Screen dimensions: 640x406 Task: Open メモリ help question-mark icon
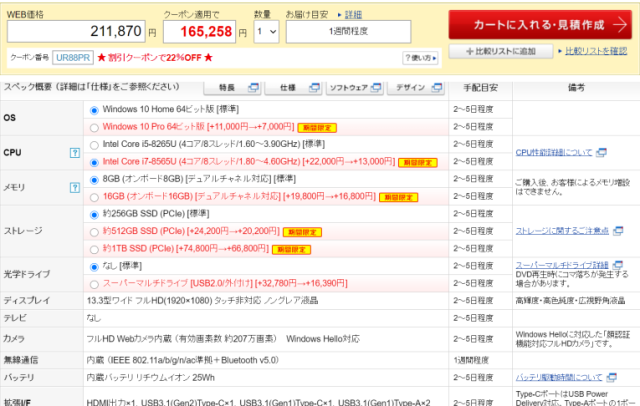pyautogui.click(x=75, y=188)
